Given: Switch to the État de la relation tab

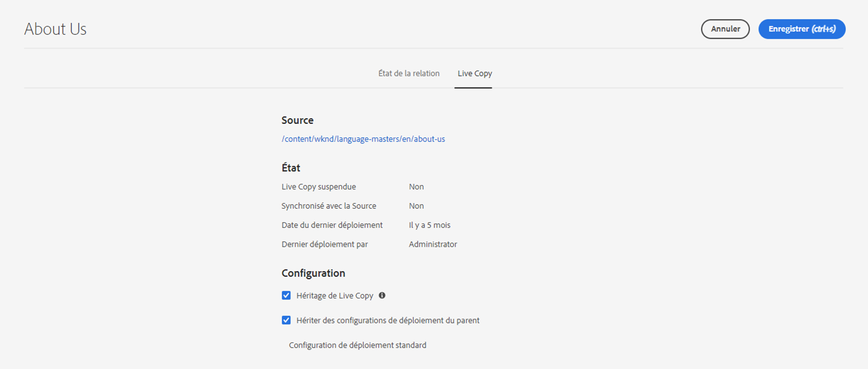Looking at the screenshot, I should [x=408, y=73].
